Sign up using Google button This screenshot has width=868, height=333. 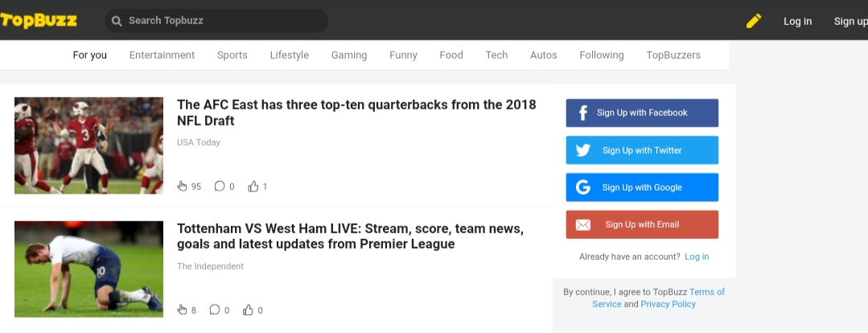(642, 187)
